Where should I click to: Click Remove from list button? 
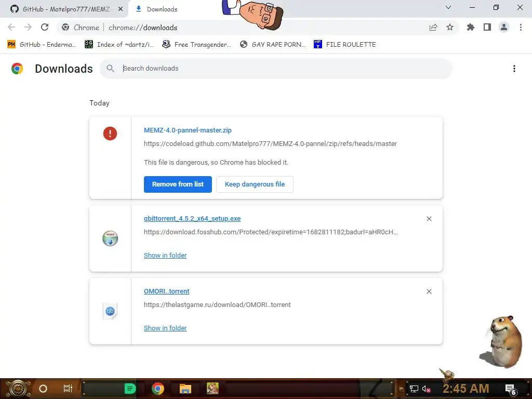point(178,184)
